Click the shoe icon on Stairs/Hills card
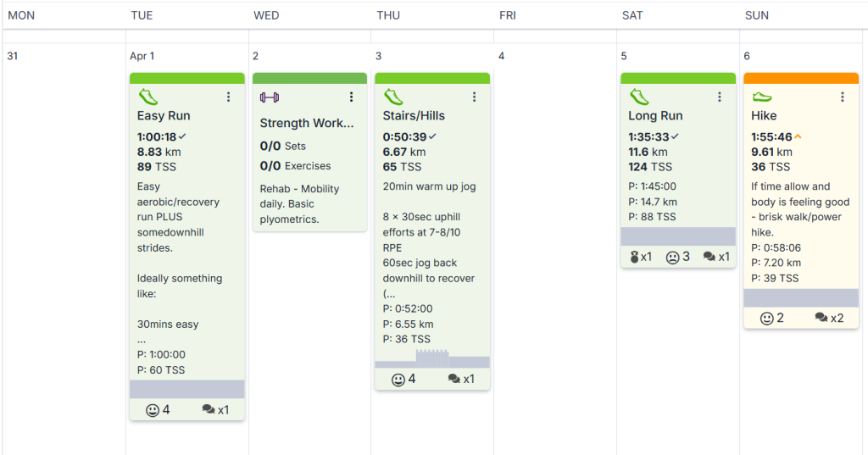Screen dimensions: 868x455 [x=392, y=97]
